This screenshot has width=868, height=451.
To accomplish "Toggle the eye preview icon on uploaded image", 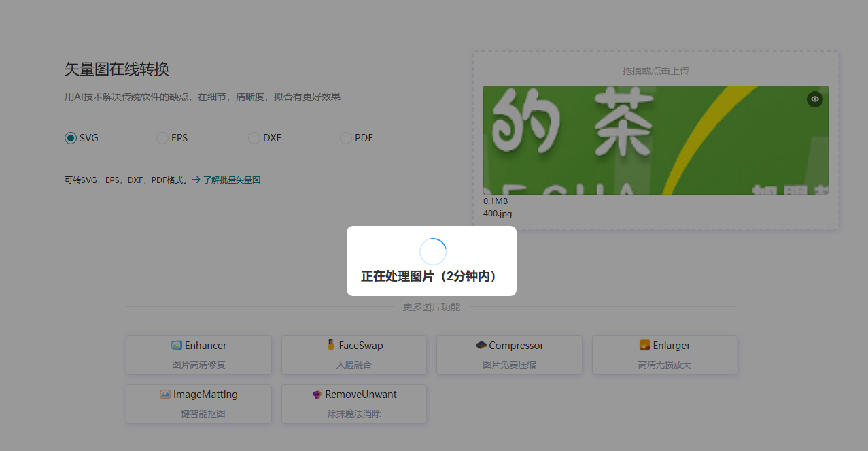I will (x=814, y=99).
